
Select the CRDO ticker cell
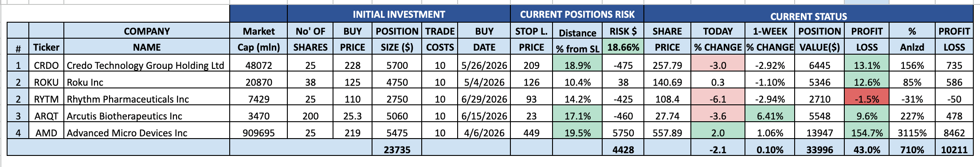[46, 65]
